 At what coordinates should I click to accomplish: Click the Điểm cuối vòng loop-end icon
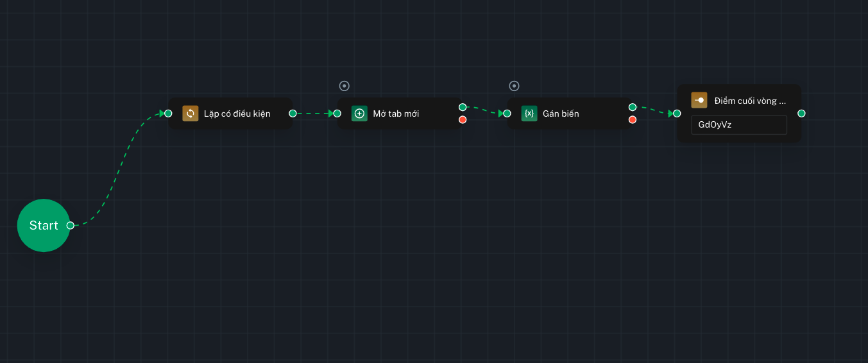[x=699, y=100]
